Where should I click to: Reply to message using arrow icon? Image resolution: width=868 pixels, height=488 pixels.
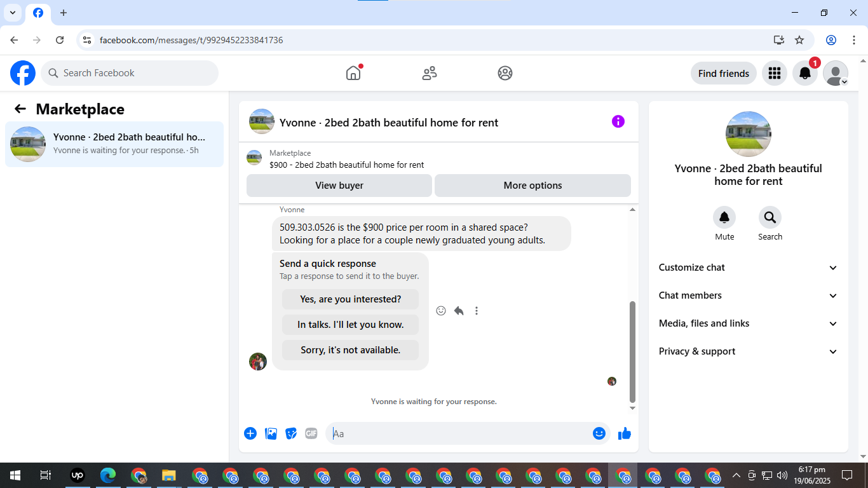click(x=459, y=311)
